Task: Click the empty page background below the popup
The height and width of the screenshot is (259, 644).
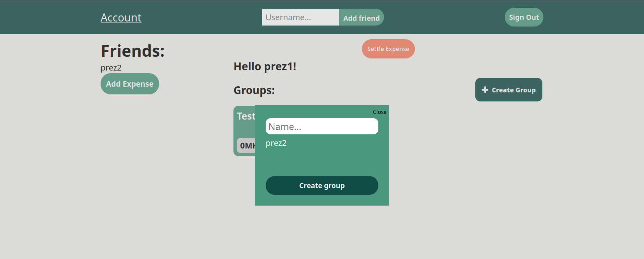Action: tap(322, 232)
